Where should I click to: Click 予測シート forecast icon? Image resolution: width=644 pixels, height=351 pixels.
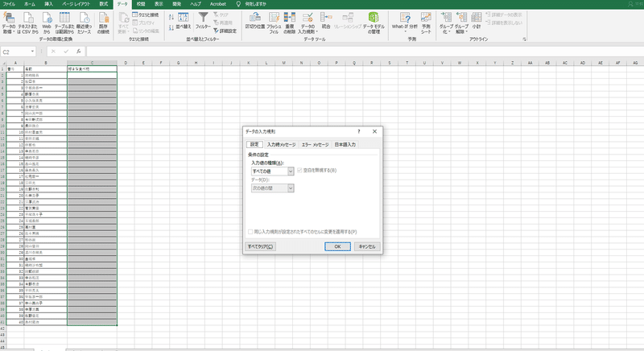426,23
